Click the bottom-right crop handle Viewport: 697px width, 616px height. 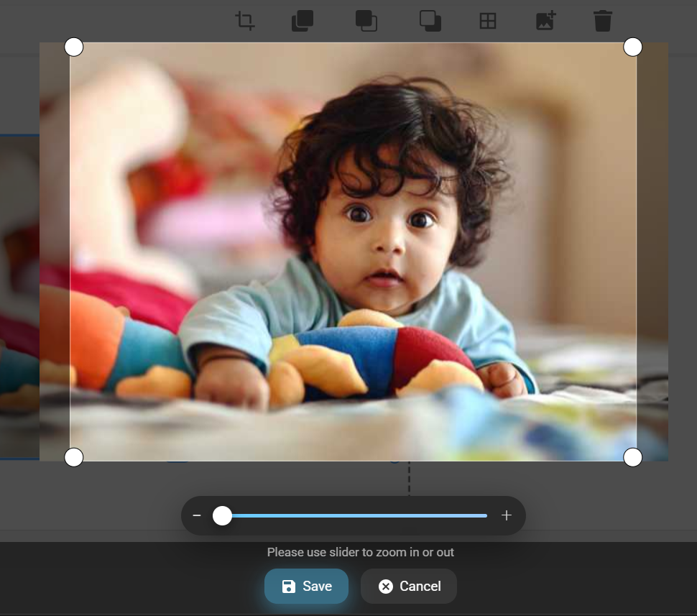(632, 457)
